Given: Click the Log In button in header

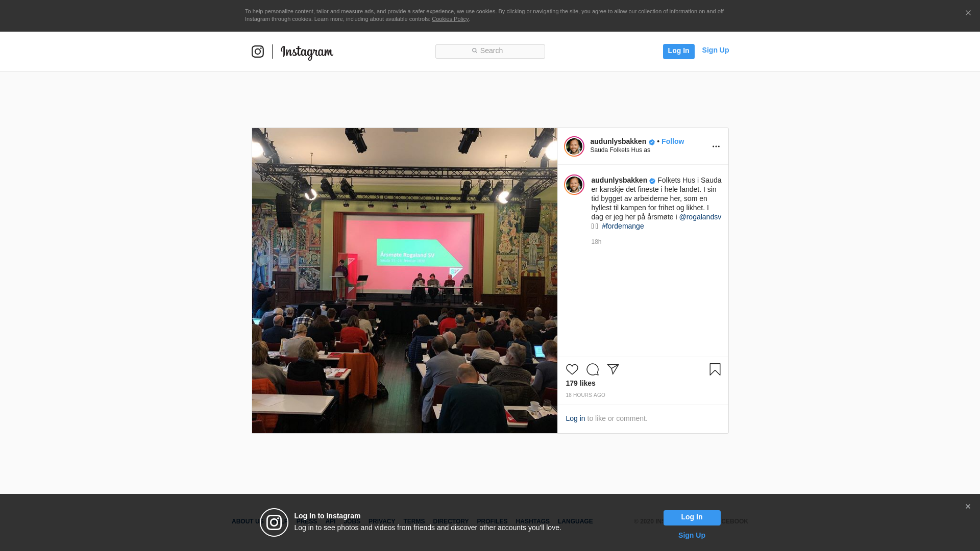Looking at the screenshot, I should [x=678, y=51].
